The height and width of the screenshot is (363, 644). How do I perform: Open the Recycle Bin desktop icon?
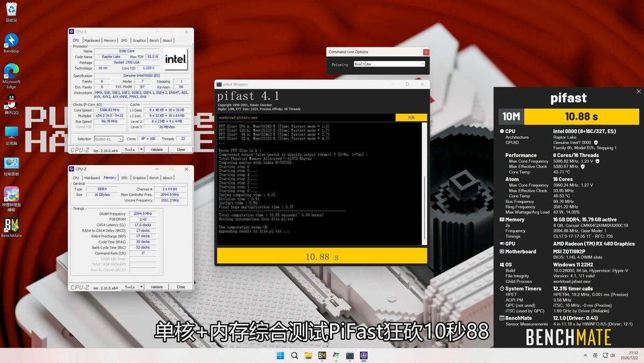coord(11,11)
